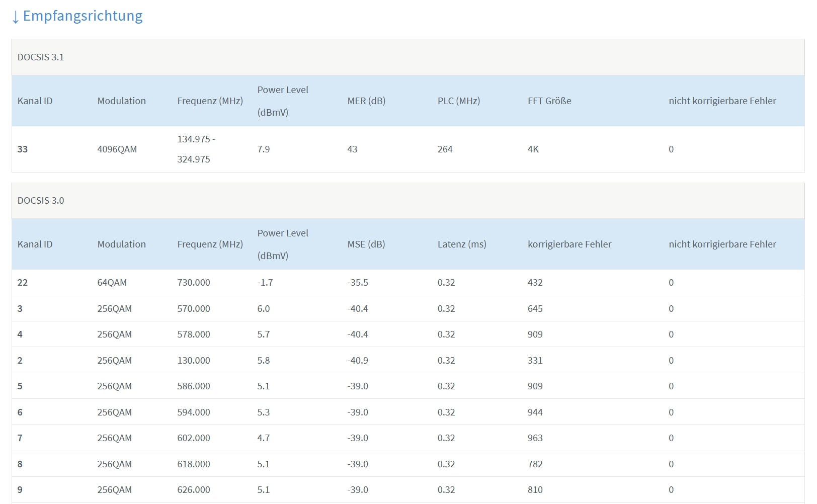Click the korrigierbare Fehler column header

click(x=569, y=244)
